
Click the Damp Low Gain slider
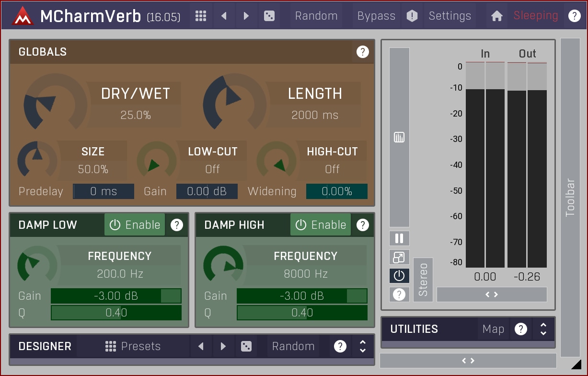(x=116, y=296)
